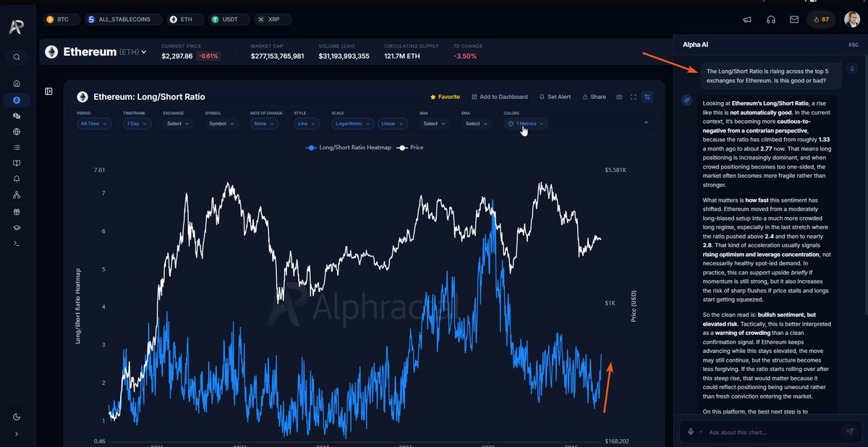Viewport: 868px width, 447px height.
Task: Open the Colors 1 Metrics picker
Action: pyautogui.click(x=526, y=124)
